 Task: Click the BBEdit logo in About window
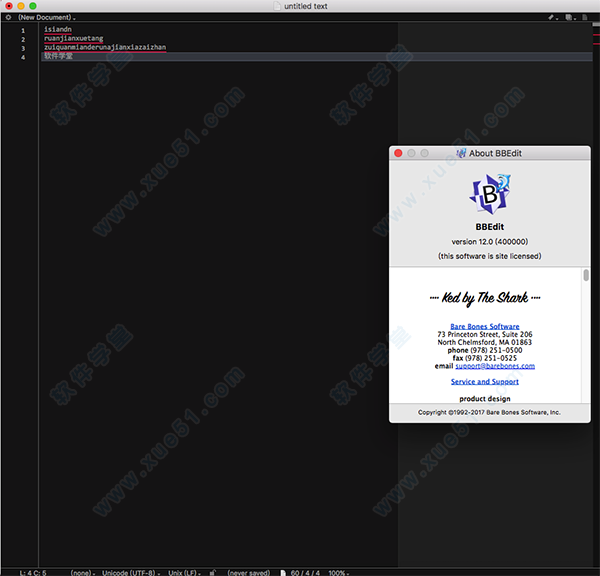click(490, 194)
